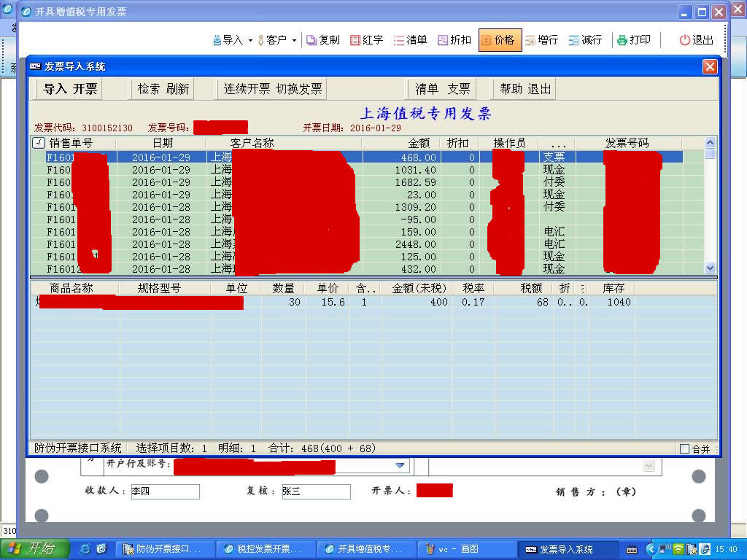
Task: Enable the 合并 merge checkbox
Action: pyautogui.click(x=684, y=448)
